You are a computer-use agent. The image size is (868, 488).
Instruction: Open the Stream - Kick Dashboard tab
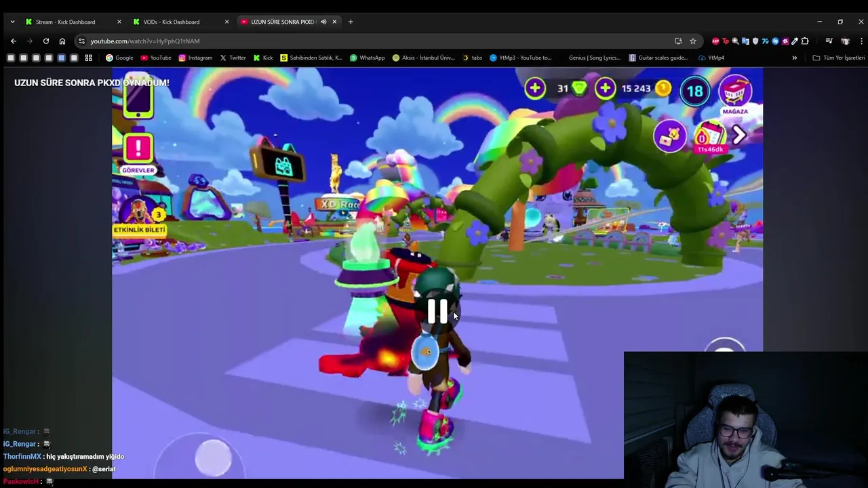[x=73, y=22]
